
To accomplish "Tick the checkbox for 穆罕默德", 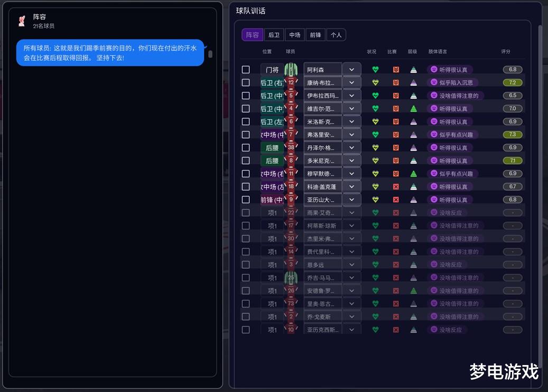I will 246,174.
